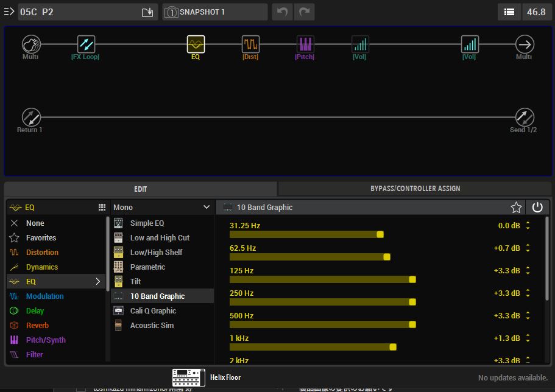This screenshot has height=392, width=555.
Task: Select the Modulation category
Action: [44, 296]
